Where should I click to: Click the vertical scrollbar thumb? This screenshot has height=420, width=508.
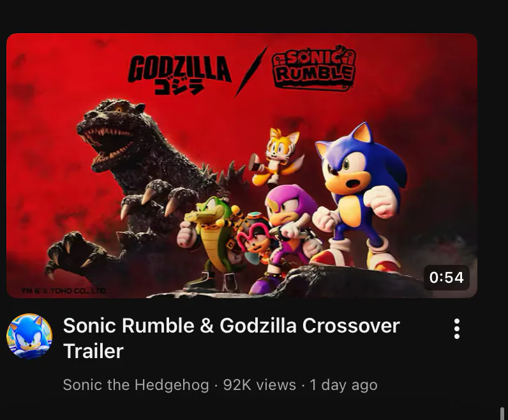(502, 412)
